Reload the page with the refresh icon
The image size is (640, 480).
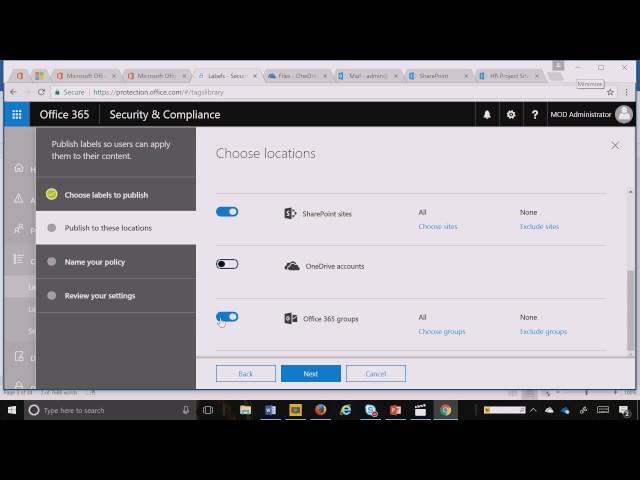pyautogui.click(x=41, y=92)
